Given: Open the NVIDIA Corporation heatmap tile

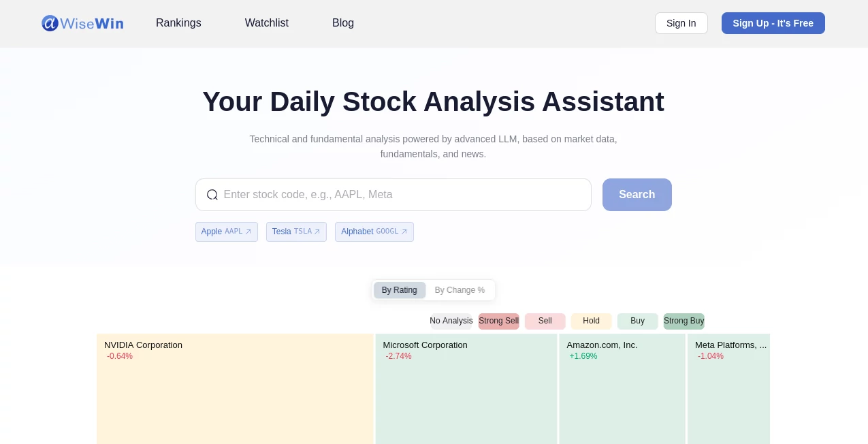Looking at the screenshot, I should coord(235,388).
